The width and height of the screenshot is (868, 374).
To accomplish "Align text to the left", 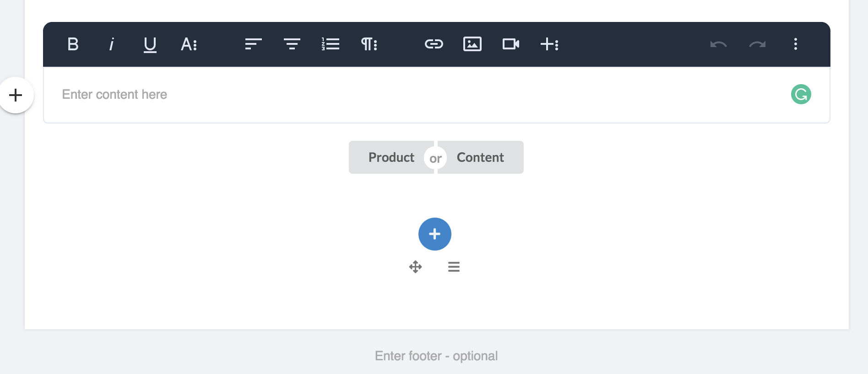I will click(253, 44).
